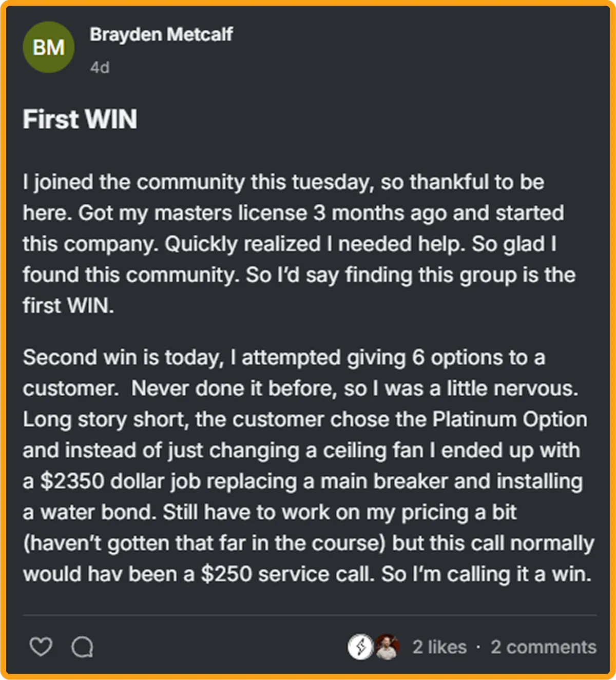Click the 4d post timestamp

pos(100,67)
